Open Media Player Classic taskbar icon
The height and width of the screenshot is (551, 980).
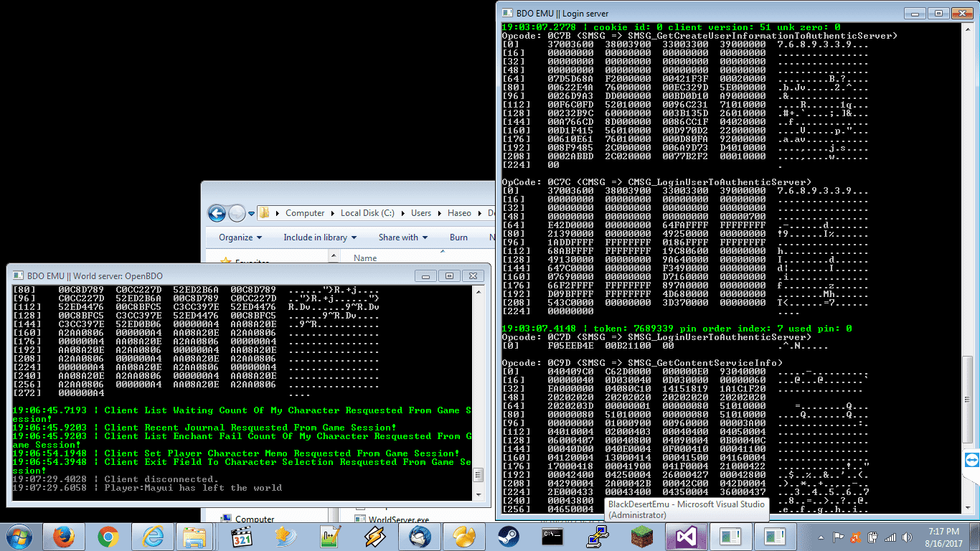click(242, 537)
